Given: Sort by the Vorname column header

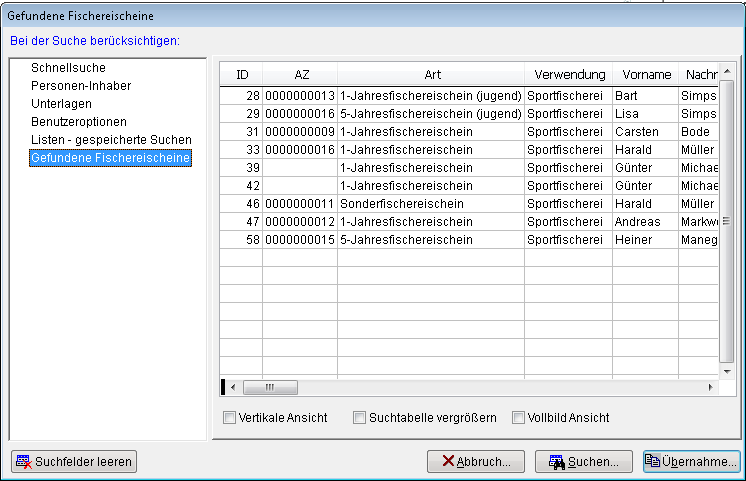Looking at the screenshot, I should tap(646, 75).
